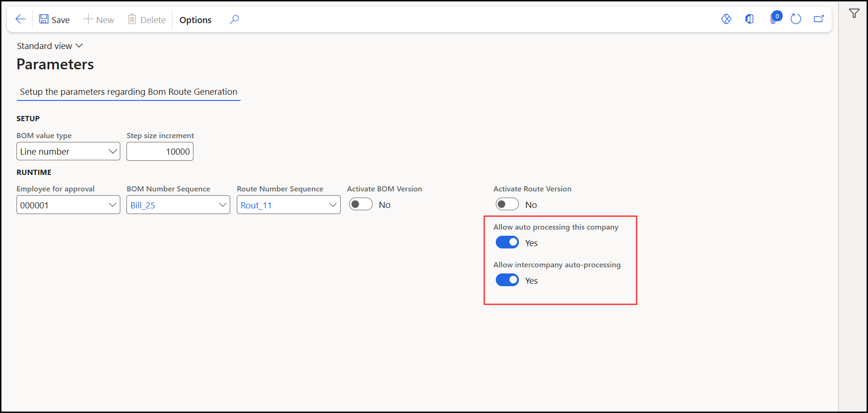Click the Save disk icon
868x413 pixels.
tap(44, 19)
